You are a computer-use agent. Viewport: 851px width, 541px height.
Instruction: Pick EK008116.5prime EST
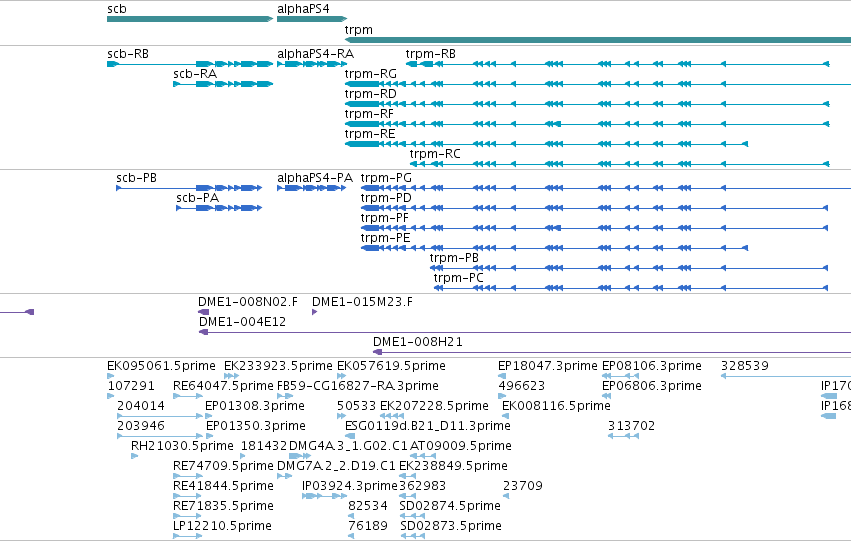(506, 416)
